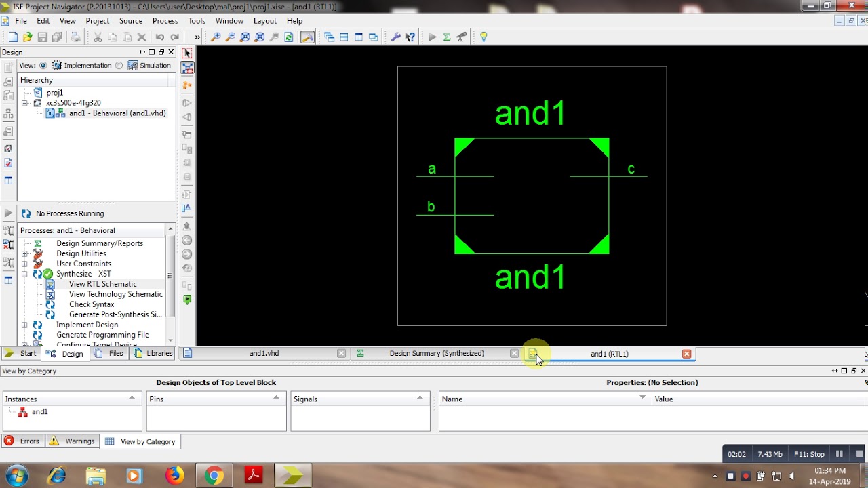Click the Tile Horizontally icon

(x=344, y=37)
